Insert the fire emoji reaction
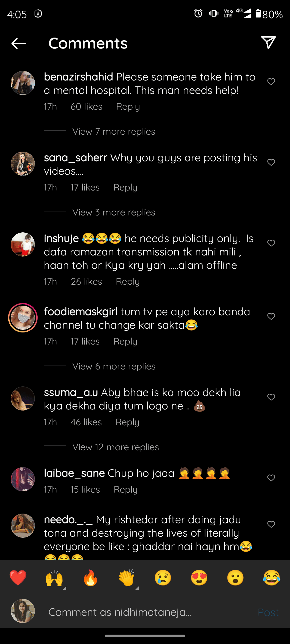Screen dimensions: 290x644 pos(90,578)
